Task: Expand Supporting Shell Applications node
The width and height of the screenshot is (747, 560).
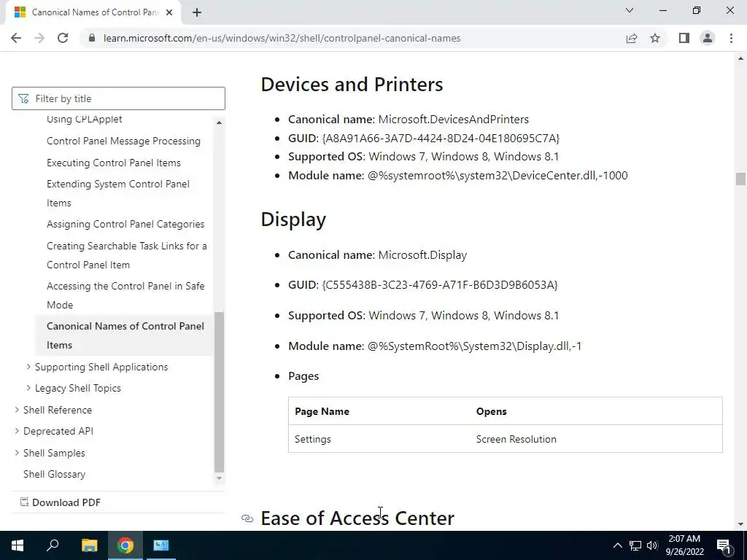Action: (28, 367)
